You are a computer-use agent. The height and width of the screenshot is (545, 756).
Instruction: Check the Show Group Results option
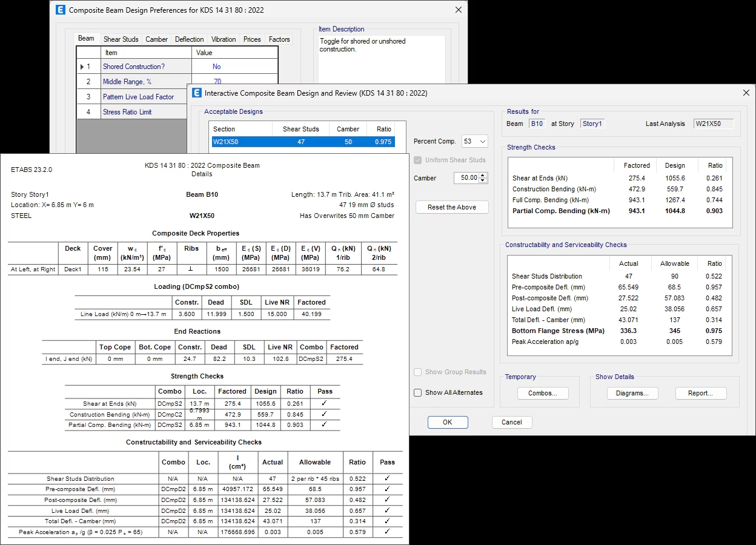418,372
